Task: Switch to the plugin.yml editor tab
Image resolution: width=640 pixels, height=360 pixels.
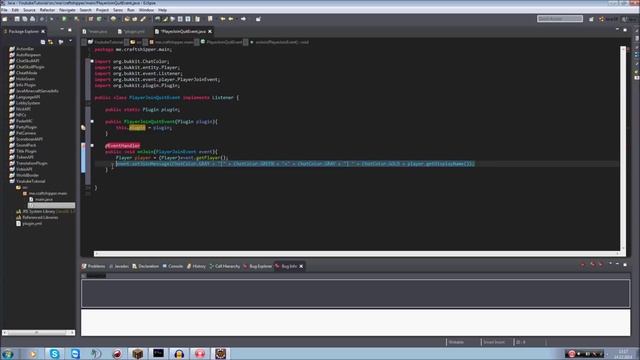Action: tap(131, 31)
